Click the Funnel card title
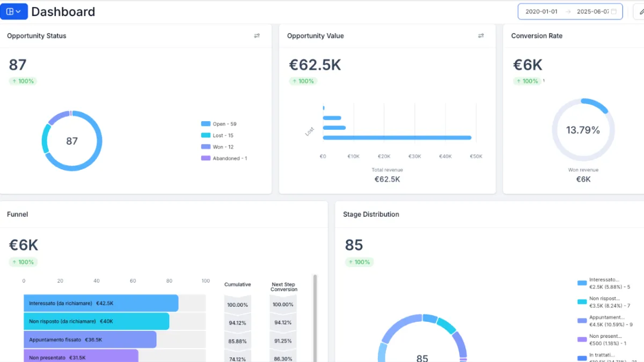This screenshot has height=362, width=644. (18, 214)
